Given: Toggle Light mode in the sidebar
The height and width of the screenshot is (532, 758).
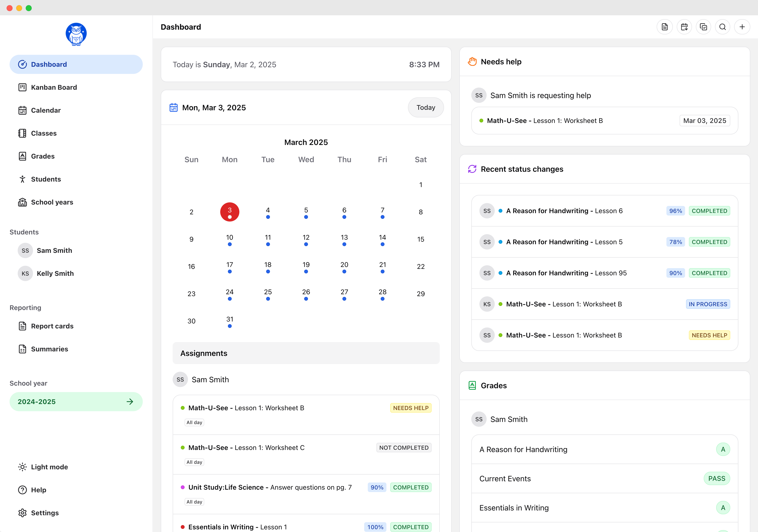Looking at the screenshot, I should pos(49,467).
